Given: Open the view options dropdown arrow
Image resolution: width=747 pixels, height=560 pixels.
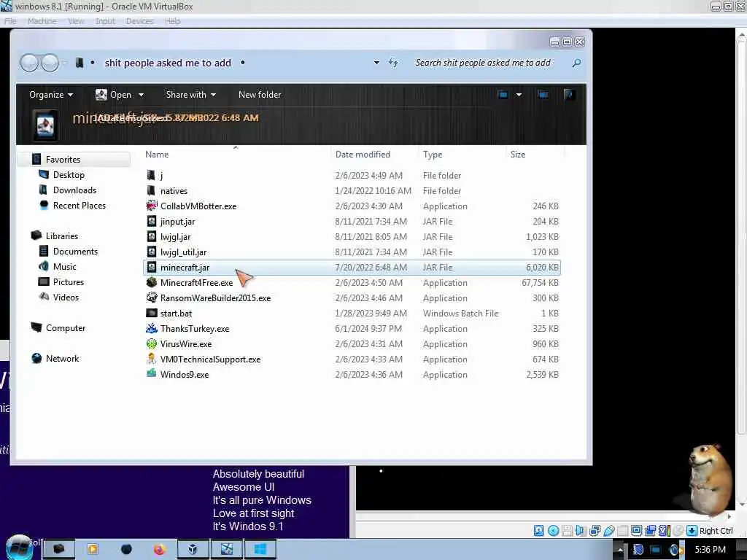Looking at the screenshot, I should 519,94.
